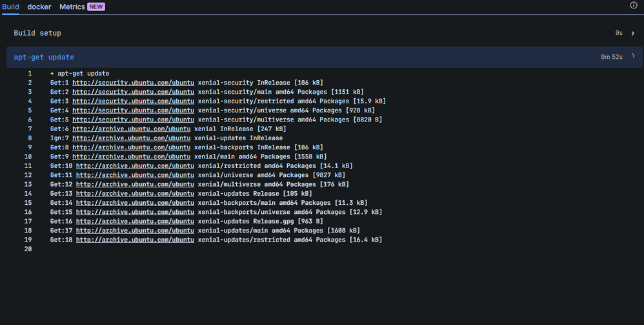Click 'xenial/universe amd64 Packages [9827 kB]' text
The width and height of the screenshot is (644, 325).
coord(272,175)
